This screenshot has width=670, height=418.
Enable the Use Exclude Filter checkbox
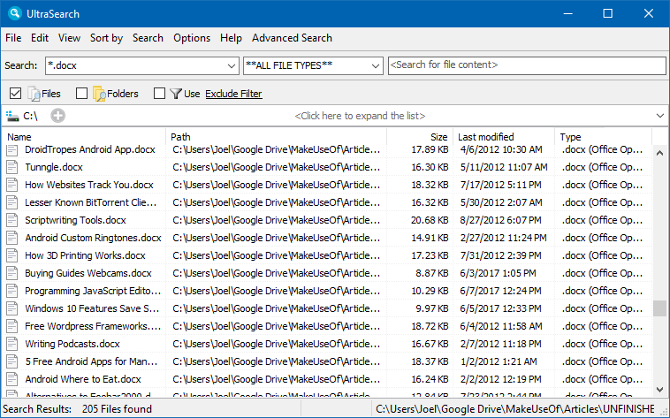pyautogui.click(x=159, y=93)
